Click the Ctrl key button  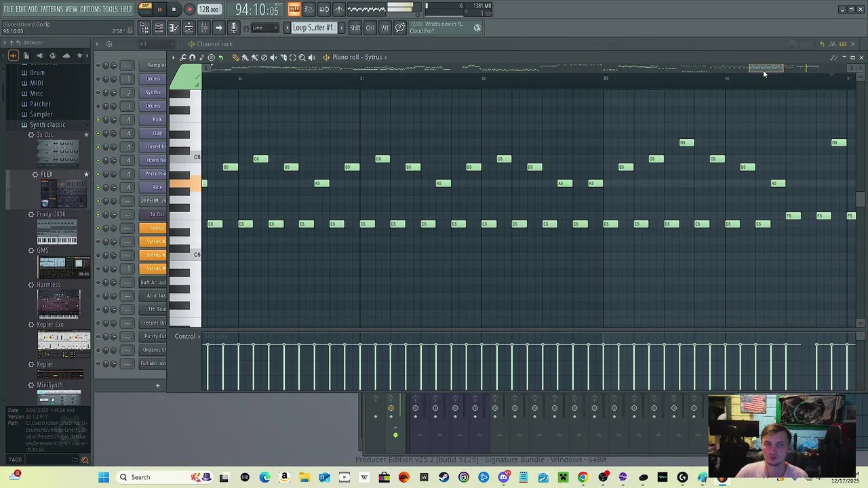(x=370, y=28)
